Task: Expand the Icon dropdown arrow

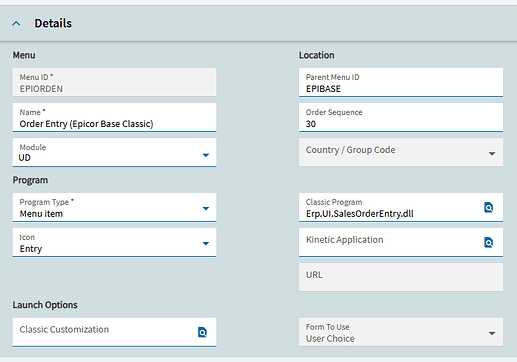Action: click(x=206, y=243)
